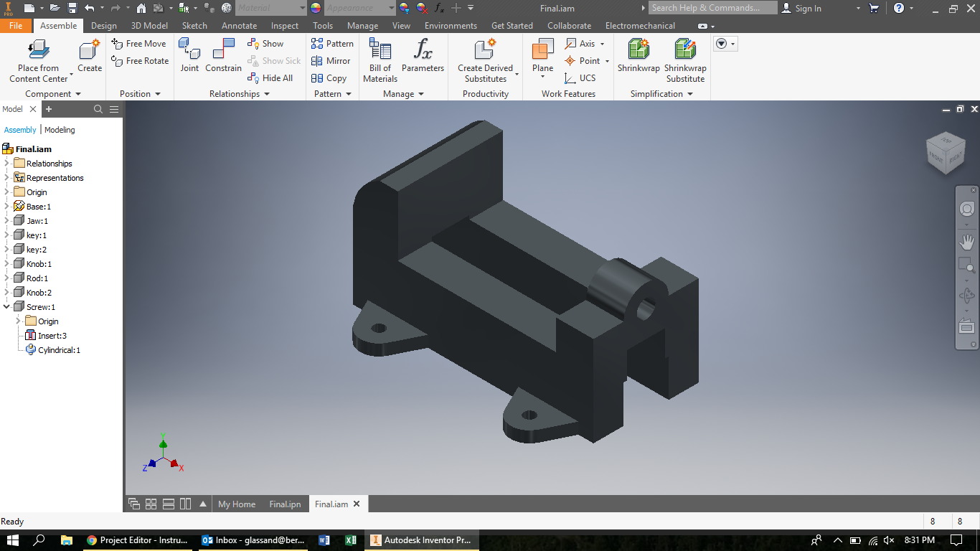Select the Cylindrical:1 constraint
The image size is (980, 551).
59,350
